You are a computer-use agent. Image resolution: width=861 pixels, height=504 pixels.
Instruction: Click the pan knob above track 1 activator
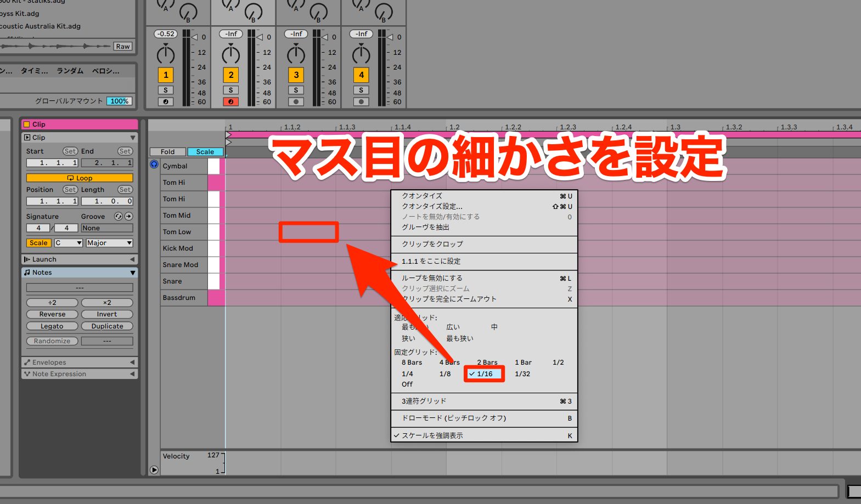click(166, 55)
